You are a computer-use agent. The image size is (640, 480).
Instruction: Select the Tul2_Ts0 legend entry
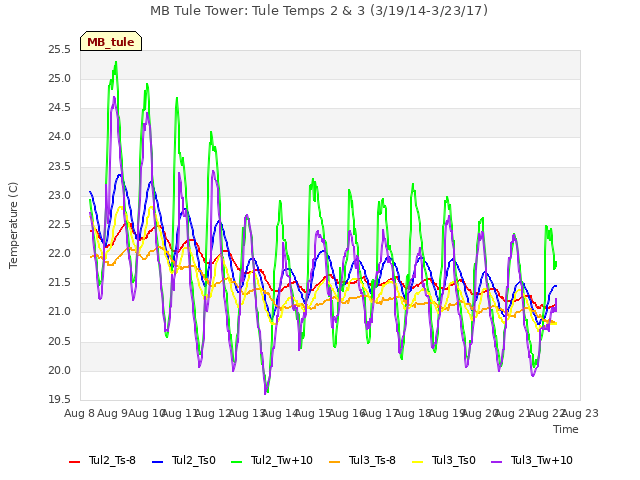(184, 460)
